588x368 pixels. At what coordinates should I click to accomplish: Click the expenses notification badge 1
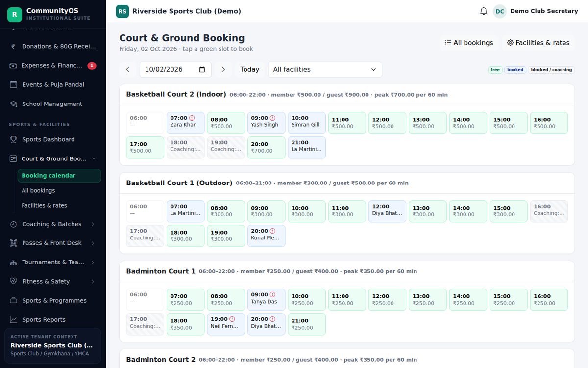pyautogui.click(x=92, y=65)
